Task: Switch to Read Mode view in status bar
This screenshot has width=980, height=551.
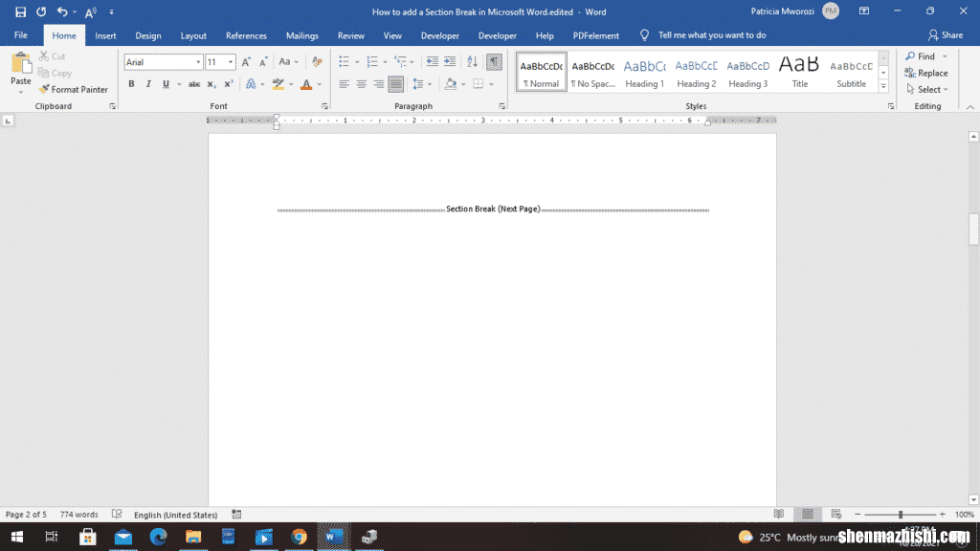Action: coord(779,514)
